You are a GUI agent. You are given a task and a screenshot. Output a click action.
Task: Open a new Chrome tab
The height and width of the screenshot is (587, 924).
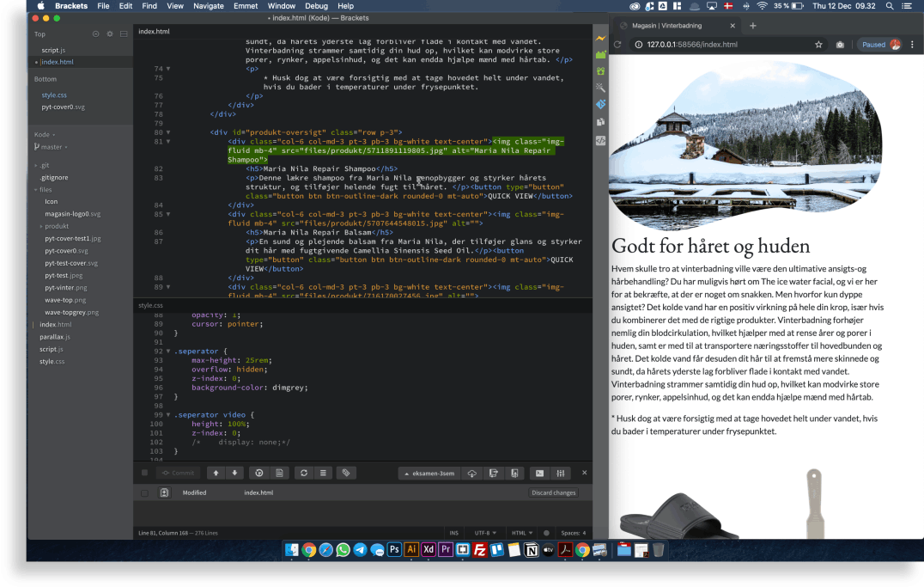[753, 26]
